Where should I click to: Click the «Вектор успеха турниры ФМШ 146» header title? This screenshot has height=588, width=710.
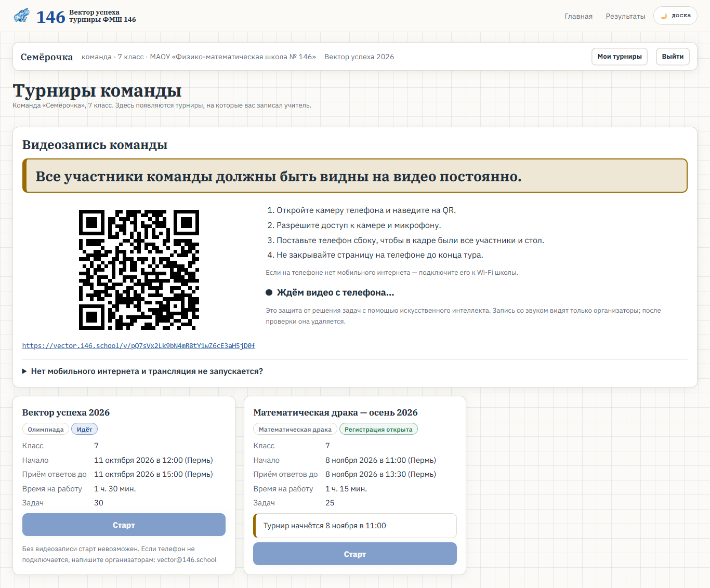pyautogui.click(x=102, y=16)
